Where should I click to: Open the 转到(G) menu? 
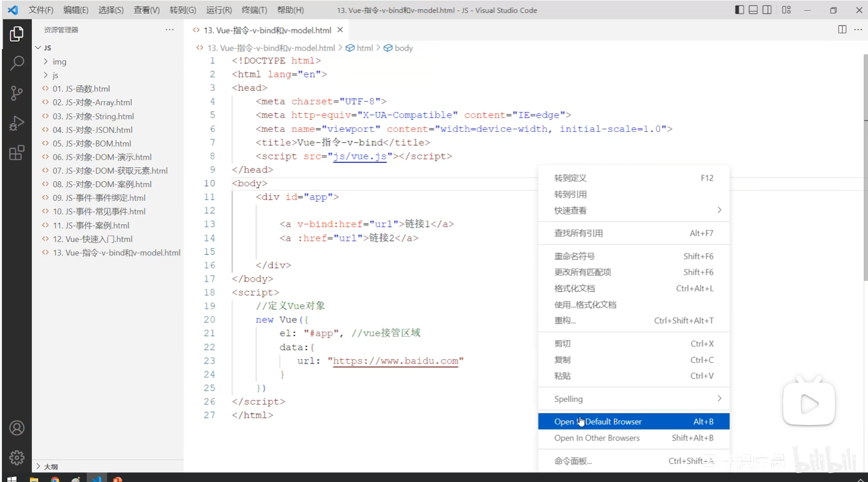[x=183, y=10]
